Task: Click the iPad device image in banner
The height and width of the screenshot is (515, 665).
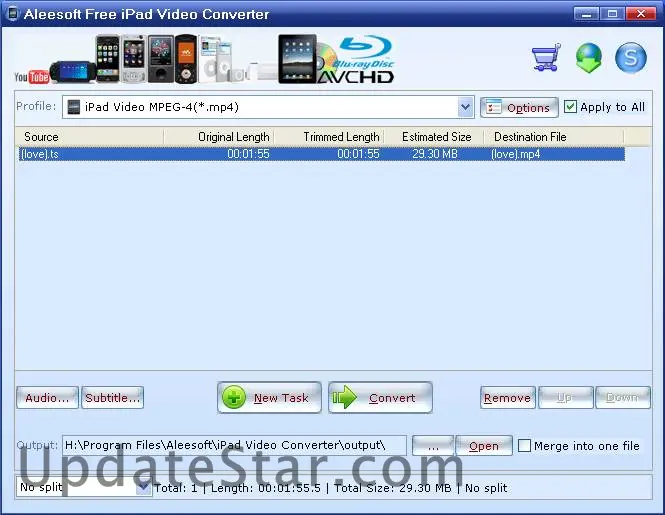Action: (297, 59)
